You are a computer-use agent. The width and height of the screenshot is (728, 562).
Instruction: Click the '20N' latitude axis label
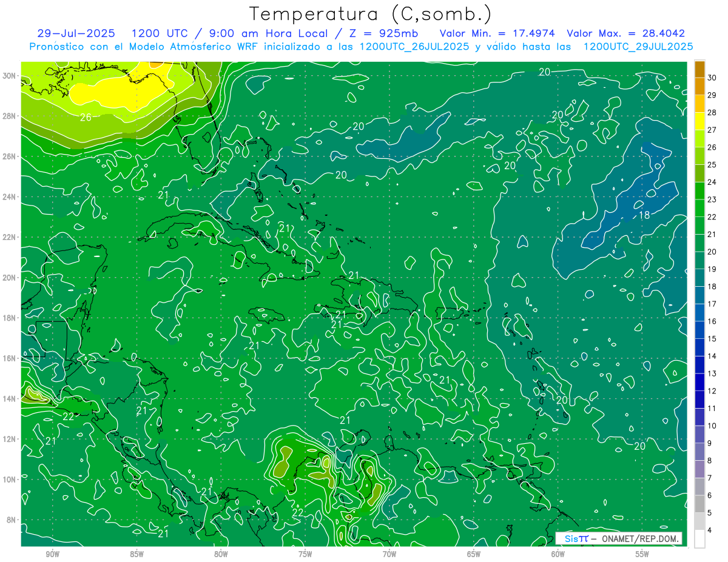point(10,278)
